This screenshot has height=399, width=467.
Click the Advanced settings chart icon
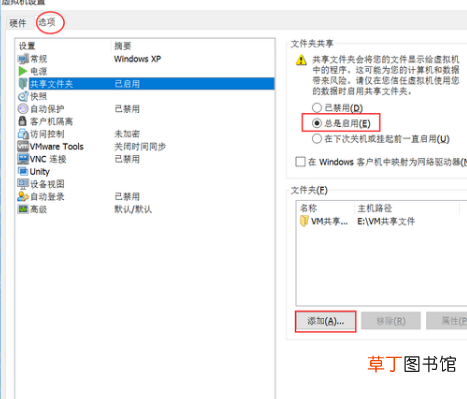23,209
